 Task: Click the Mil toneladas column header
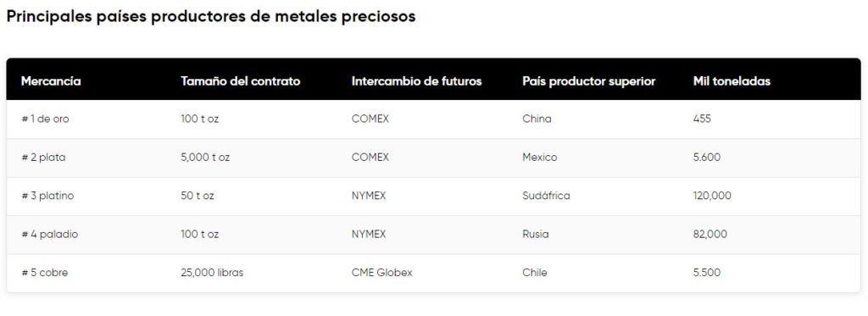point(732,81)
